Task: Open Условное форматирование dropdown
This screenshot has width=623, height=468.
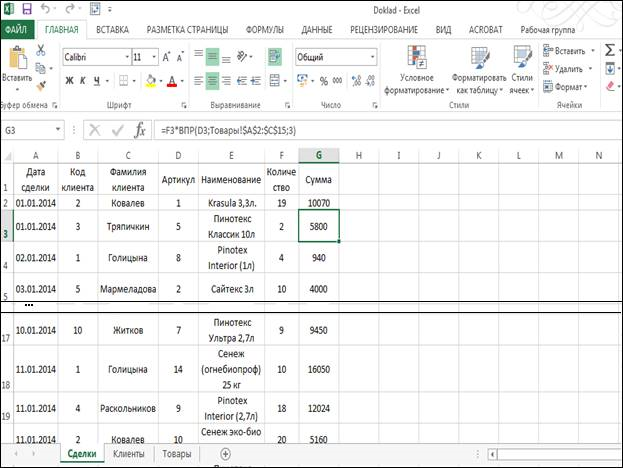Action: pos(416,70)
